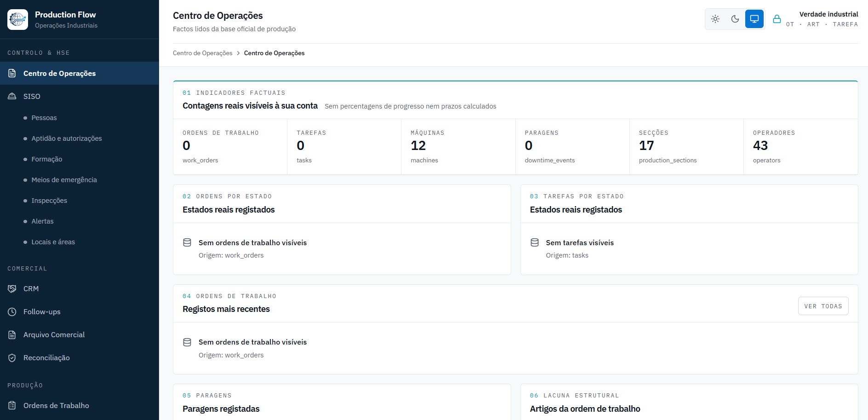Click 'downtime_events' label
Screen dimensions: 868x420
[x=550, y=161]
